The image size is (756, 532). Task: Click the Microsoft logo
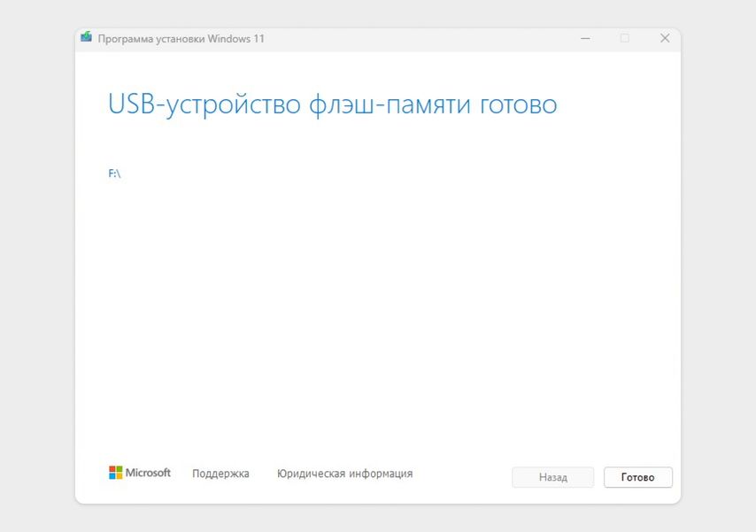(x=140, y=473)
